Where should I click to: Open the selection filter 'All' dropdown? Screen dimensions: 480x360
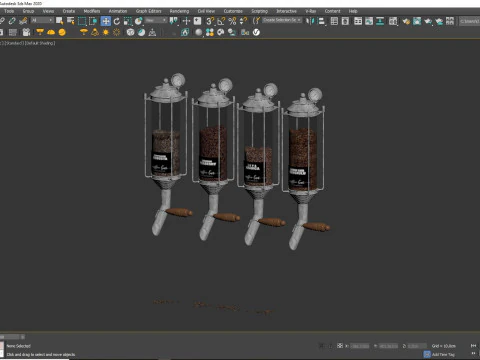(x=42, y=21)
